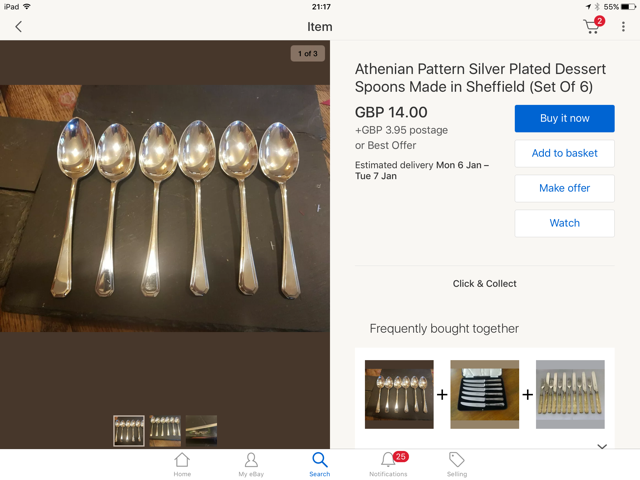The height and width of the screenshot is (480, 640).
Task: Open the Click & Collect section
Action: 485,284
